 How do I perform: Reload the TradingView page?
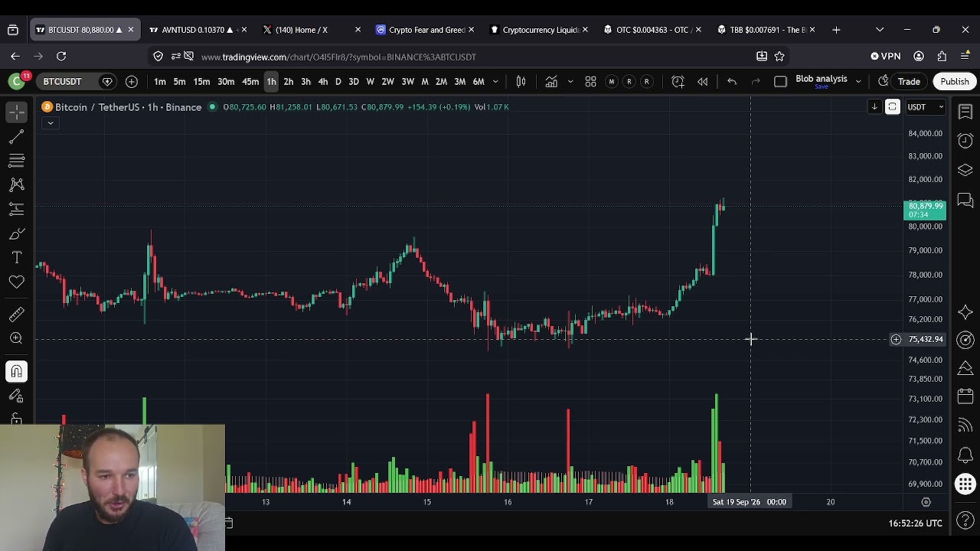[61, 56]
